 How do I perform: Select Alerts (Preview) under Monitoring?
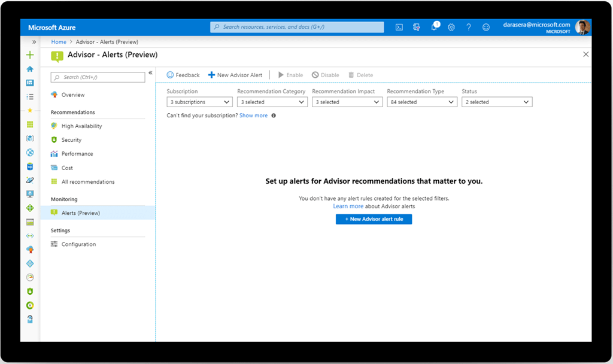click(x=98, y=213)
